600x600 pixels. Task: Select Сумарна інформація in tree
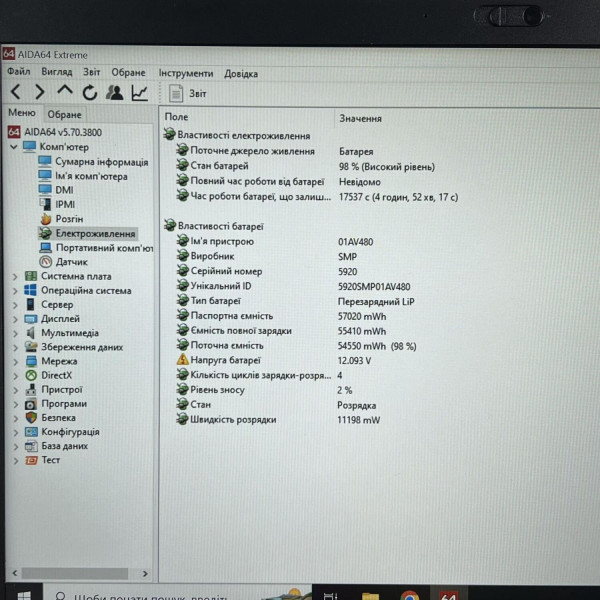tap(93, 162)
